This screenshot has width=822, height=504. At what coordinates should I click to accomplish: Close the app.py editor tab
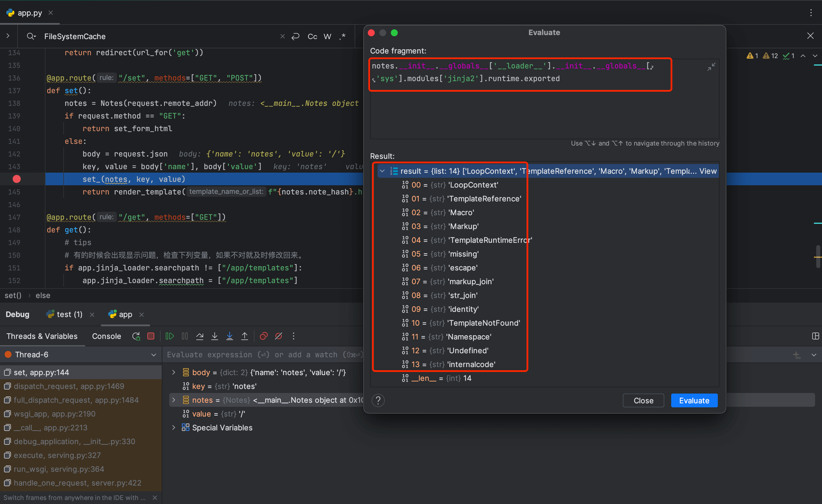tap(51, 13)
